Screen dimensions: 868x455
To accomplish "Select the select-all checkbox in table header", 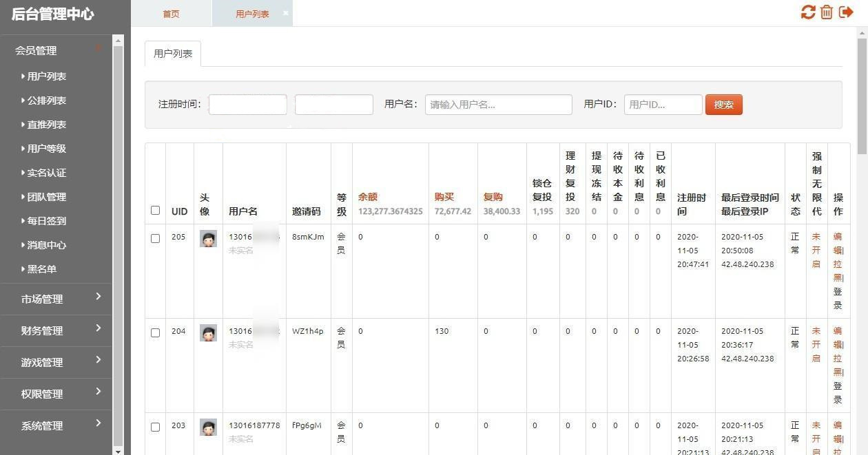I will (155, 211).
